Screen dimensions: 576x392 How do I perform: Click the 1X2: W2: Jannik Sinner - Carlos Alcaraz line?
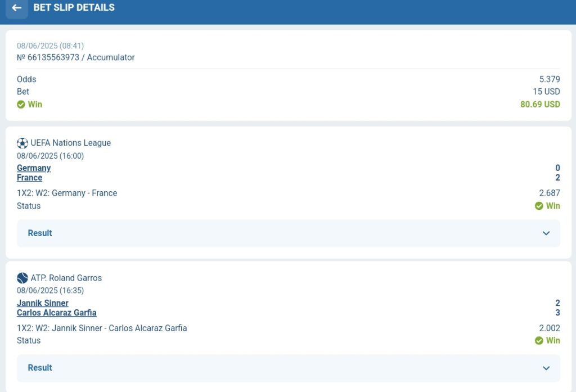point(102,328)
